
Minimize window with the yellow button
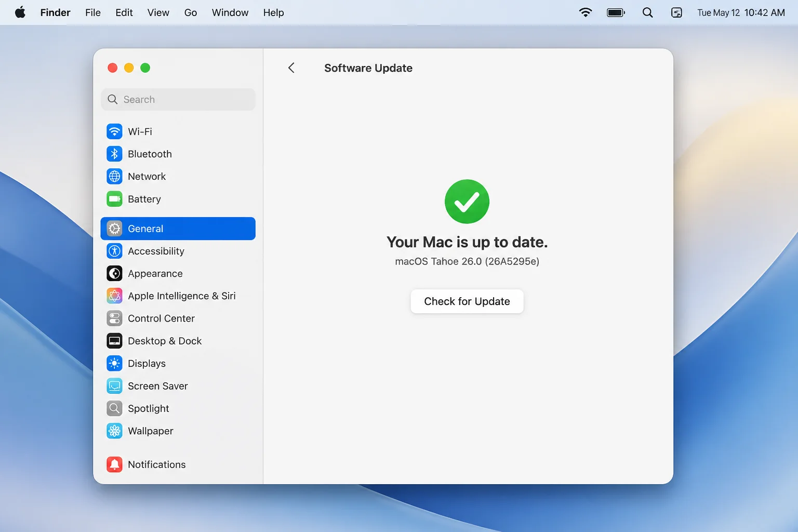pos(129,68)
